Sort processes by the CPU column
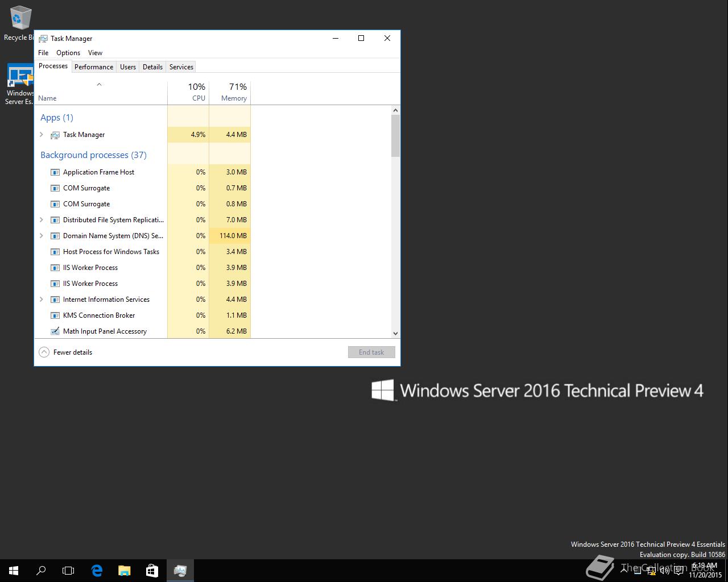 coord(188,93)
